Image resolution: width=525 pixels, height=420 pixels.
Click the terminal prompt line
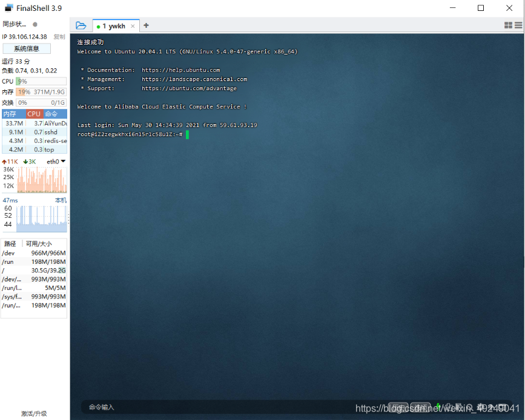pos(133,134)
